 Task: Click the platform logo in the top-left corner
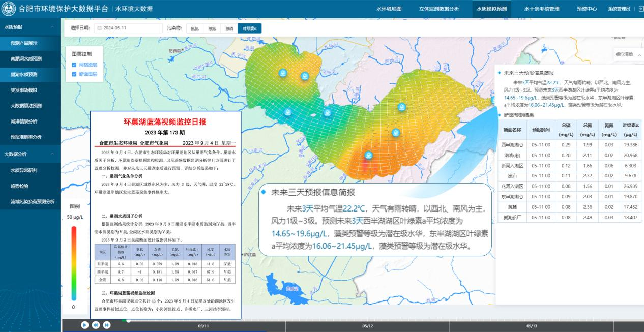click(8, 9)
